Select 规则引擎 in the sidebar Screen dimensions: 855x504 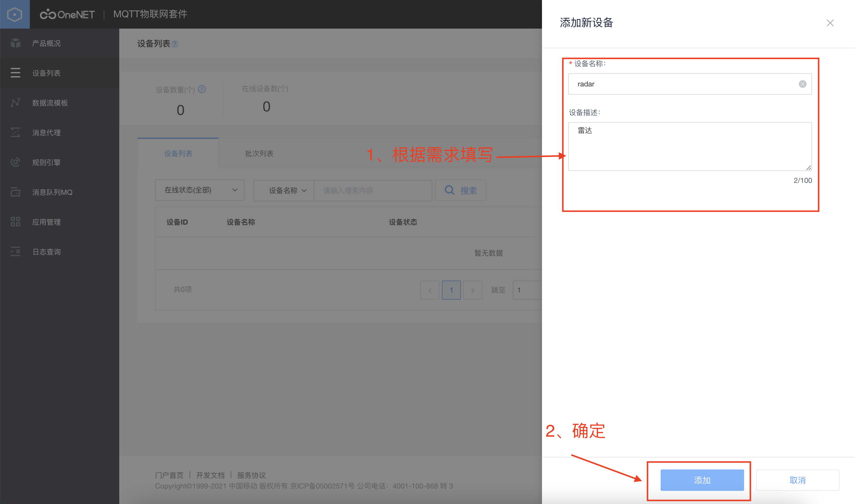pos(46,162)
